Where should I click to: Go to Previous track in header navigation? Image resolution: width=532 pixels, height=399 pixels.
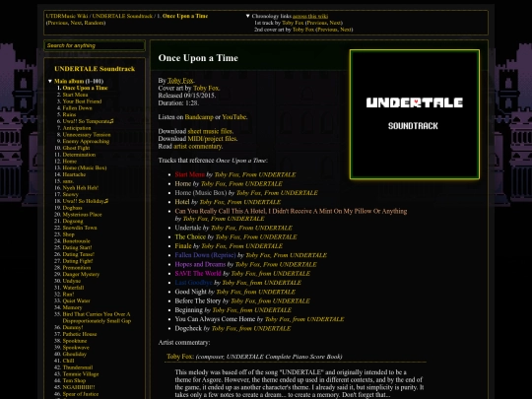point(57,23)
